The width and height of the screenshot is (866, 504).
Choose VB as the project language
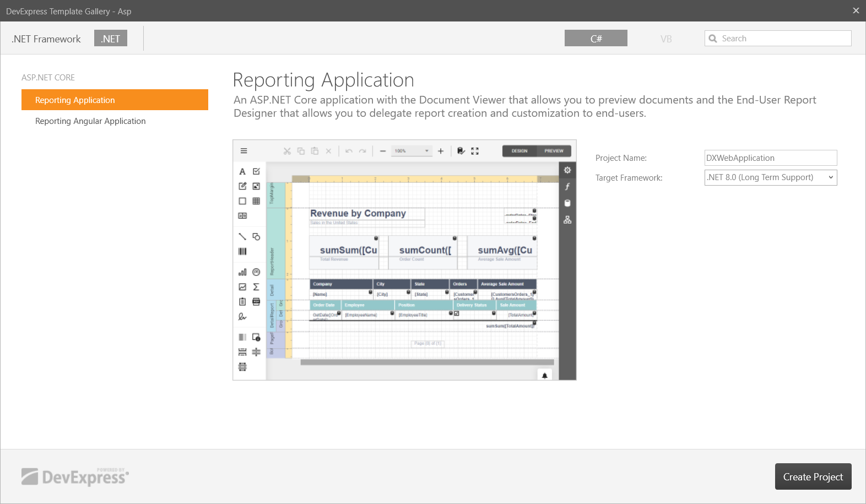click(x=666, y=39)
